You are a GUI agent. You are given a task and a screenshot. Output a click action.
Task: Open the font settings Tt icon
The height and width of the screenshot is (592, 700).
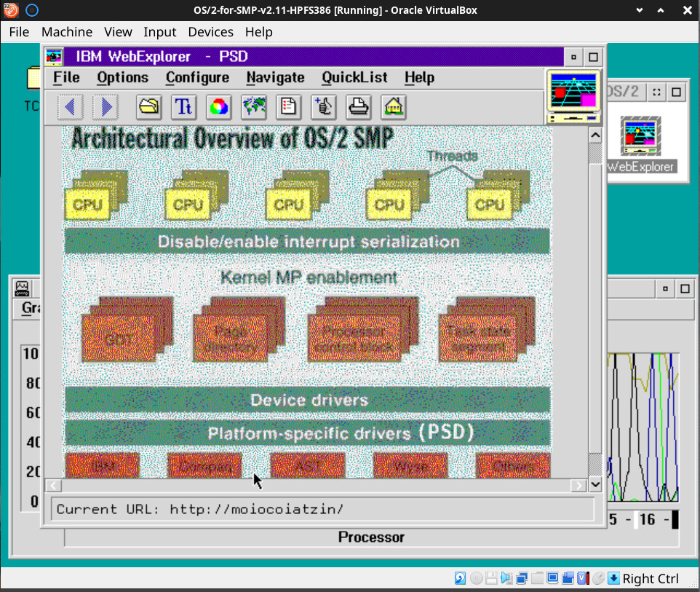(x=183, y=107)
